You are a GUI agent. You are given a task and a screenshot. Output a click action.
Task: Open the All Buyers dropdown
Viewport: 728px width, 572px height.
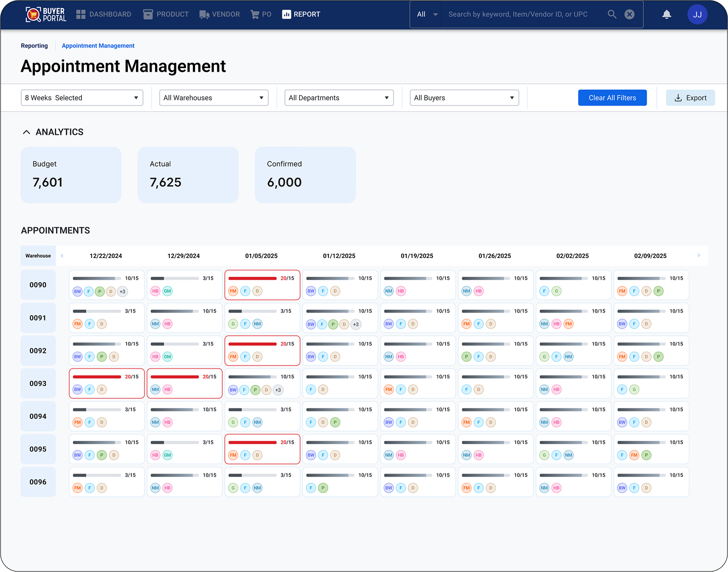click(x=464, y=98)
